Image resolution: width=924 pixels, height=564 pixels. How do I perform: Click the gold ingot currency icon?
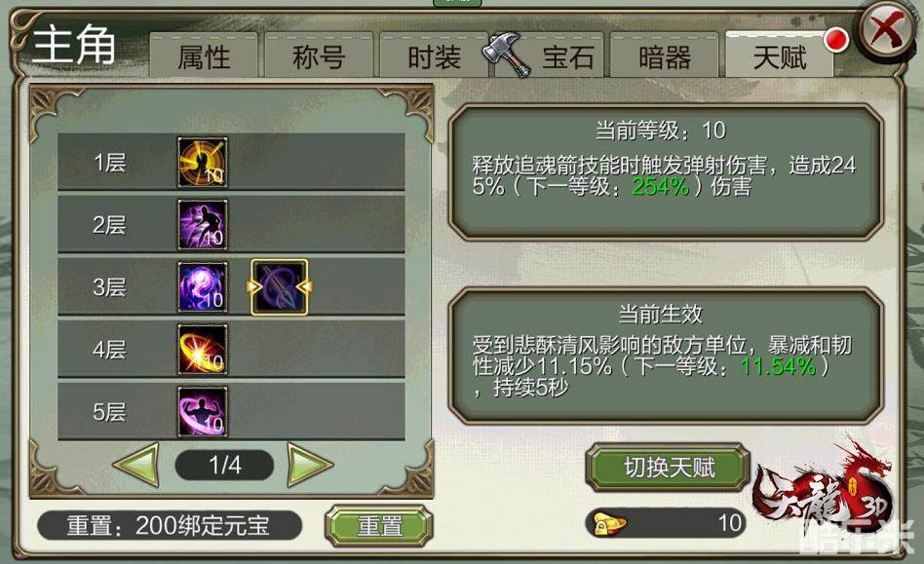609,523
